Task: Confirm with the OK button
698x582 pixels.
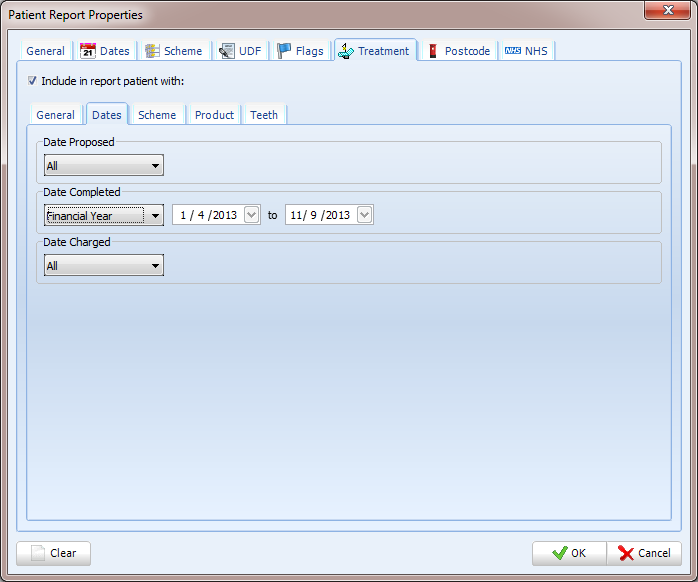Action: click(x=569, y=554)
